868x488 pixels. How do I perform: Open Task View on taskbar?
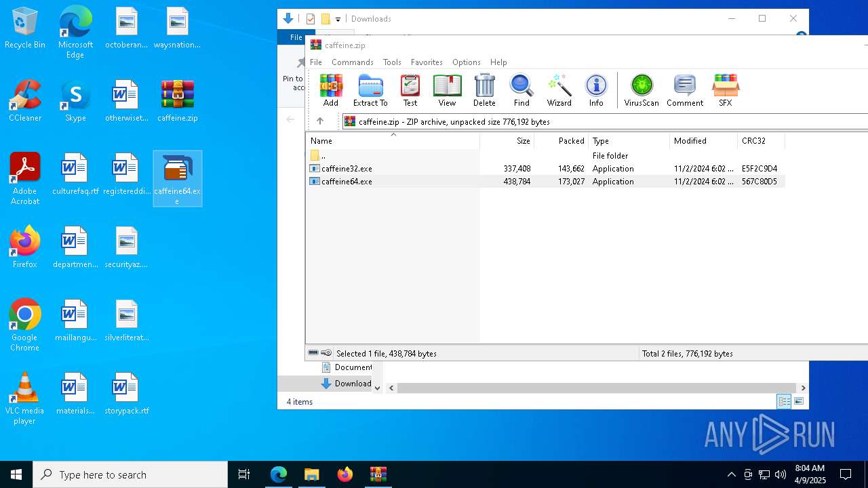click(244, 474)
